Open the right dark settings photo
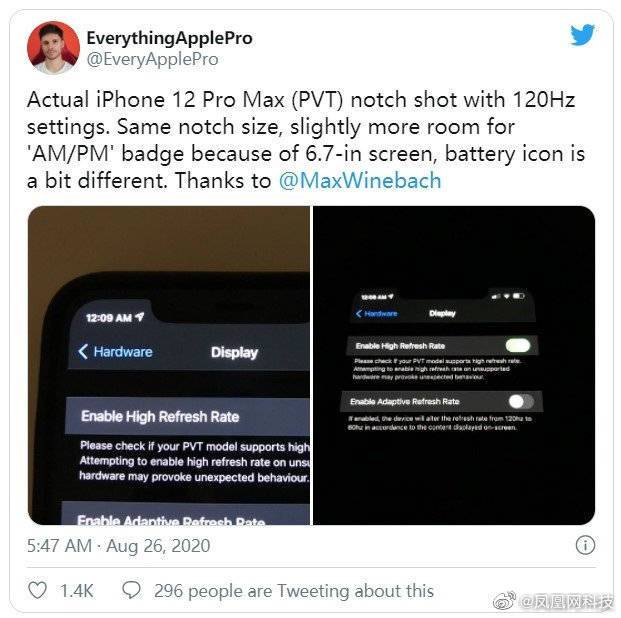Screen dimensions: 621x618 [x=454, y=365]
